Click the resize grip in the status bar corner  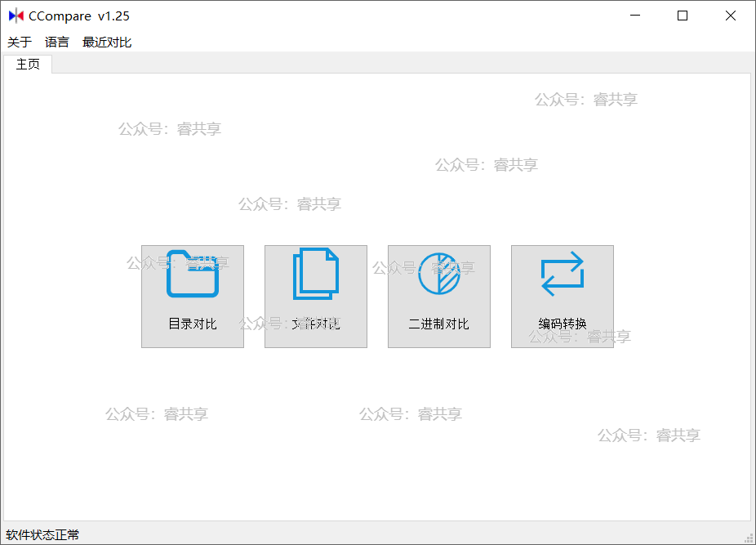(749, 537)
